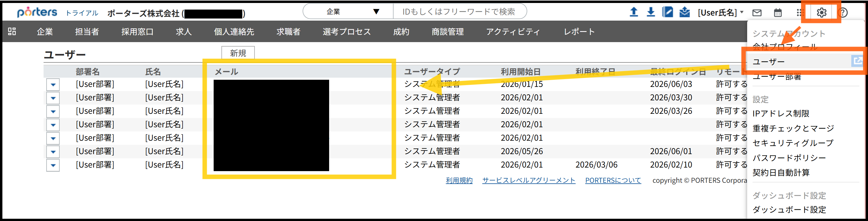Select IPアドレス制限 in settings menu
This screenshot has width=868, height=221.
[781, 113]
